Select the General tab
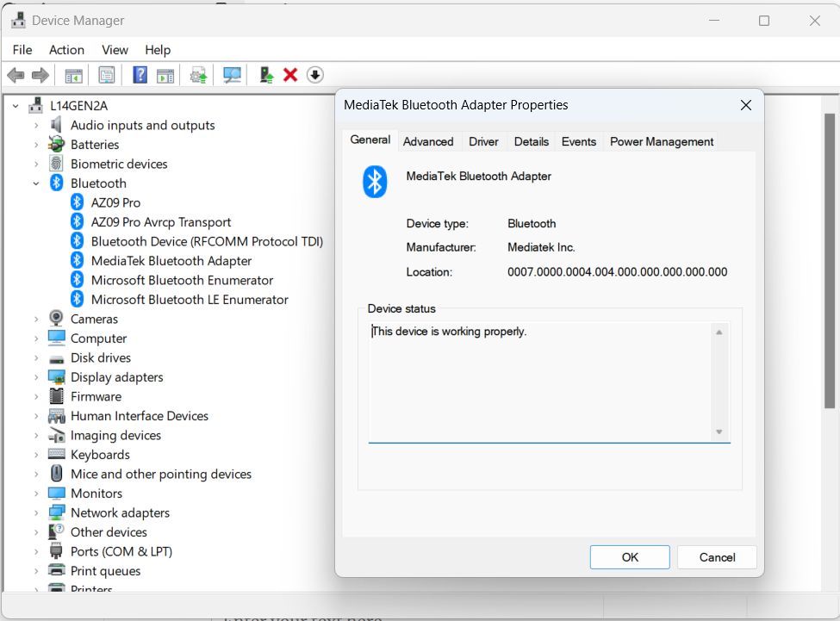The height and width of the screenshot is (621, 840). click(370, 140)
